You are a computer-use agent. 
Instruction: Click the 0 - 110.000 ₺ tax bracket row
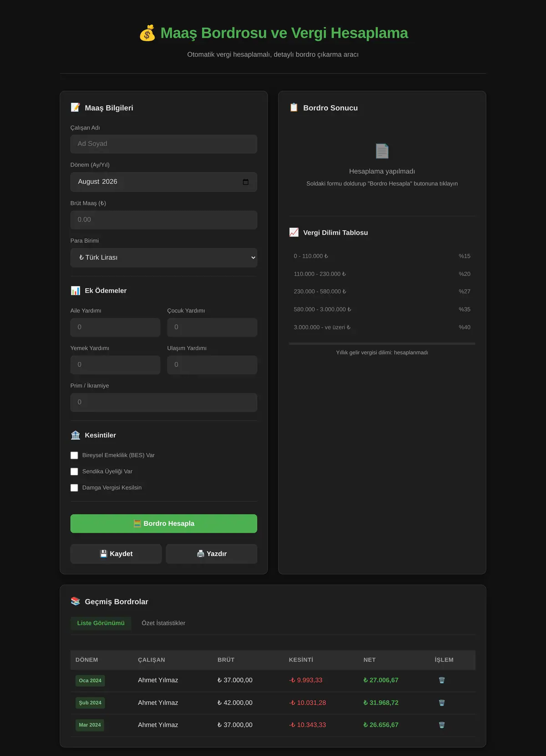[x=382, y=256]
